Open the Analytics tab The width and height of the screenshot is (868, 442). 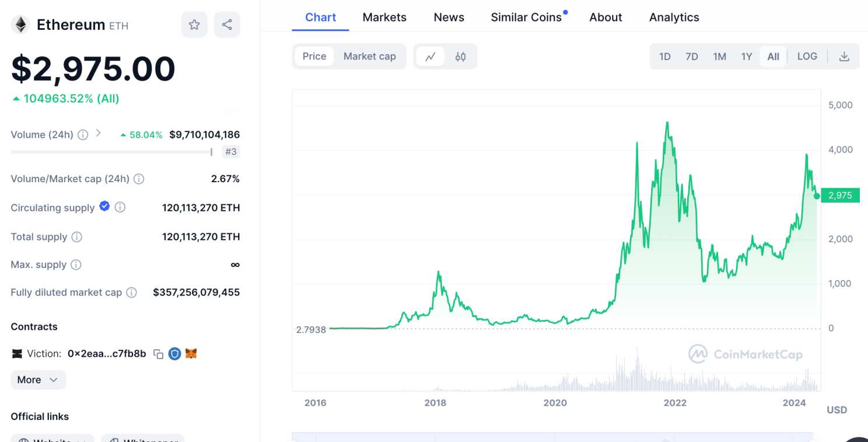674,18
